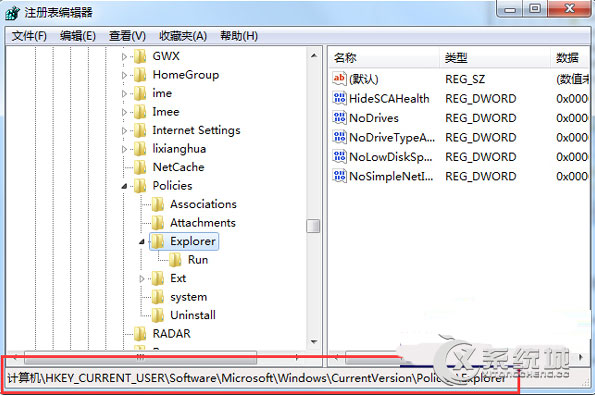Click REG_SZ type of (默认) row
Image resolution: width=595 pixels, height=396 pixels.
click(x=465, y=79)
